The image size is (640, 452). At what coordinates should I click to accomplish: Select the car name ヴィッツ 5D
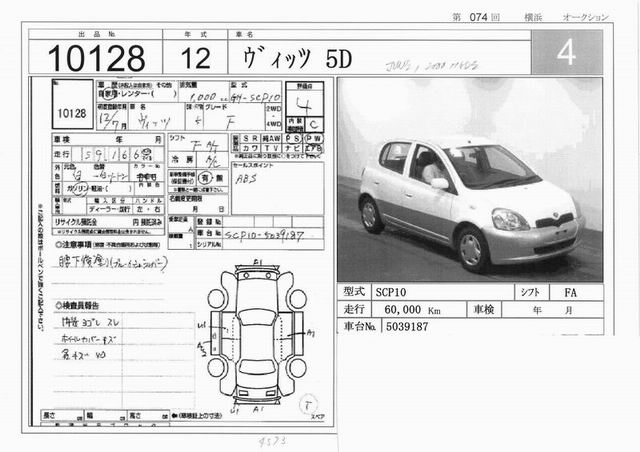pos(298,58)
